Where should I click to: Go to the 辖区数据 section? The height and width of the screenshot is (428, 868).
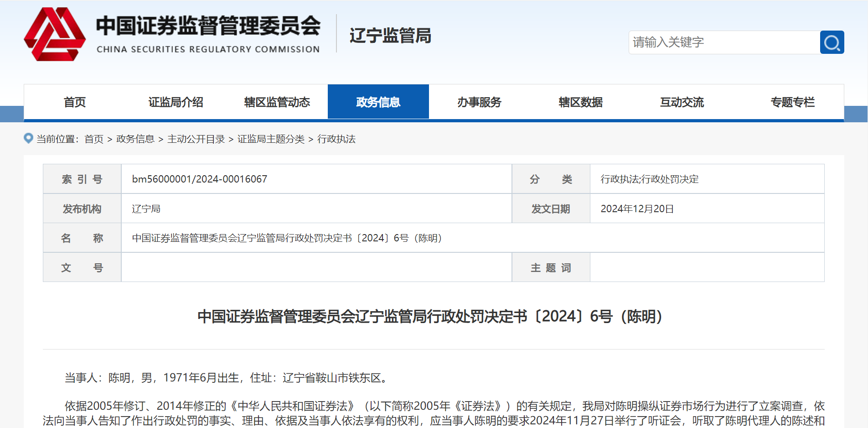click(580, 102)
